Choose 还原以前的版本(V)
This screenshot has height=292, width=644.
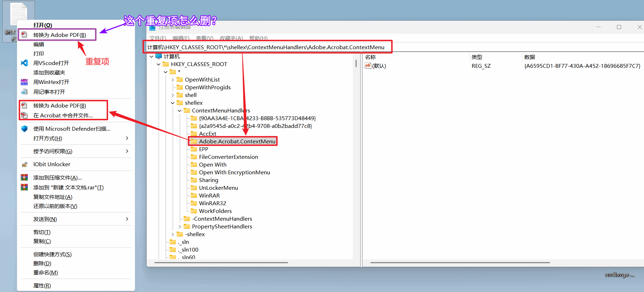[x=76, y=206]
